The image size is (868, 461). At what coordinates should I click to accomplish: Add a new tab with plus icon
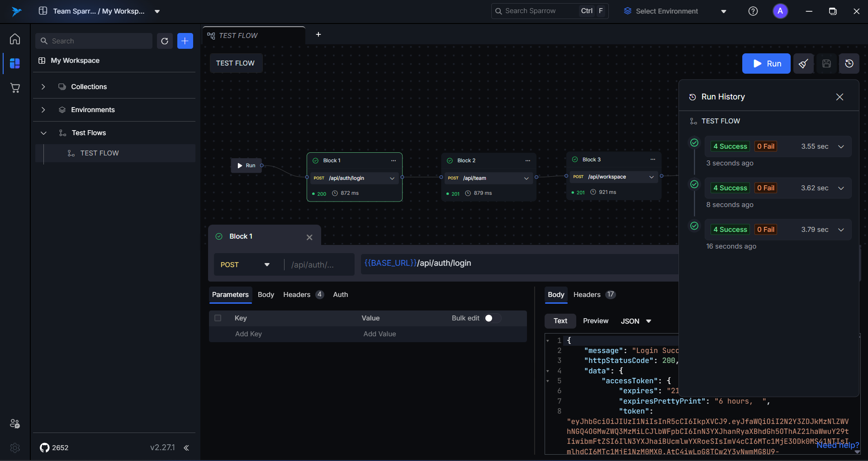click(318, 35)
